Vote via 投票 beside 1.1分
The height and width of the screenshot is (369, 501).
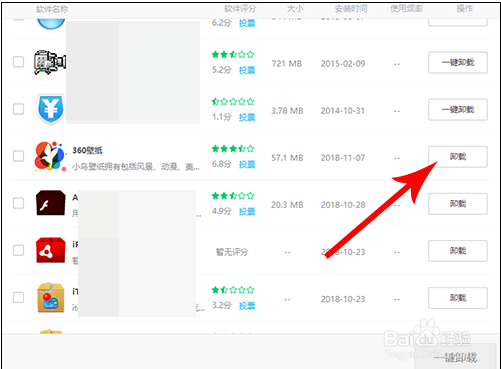click(x=247, y=117)
